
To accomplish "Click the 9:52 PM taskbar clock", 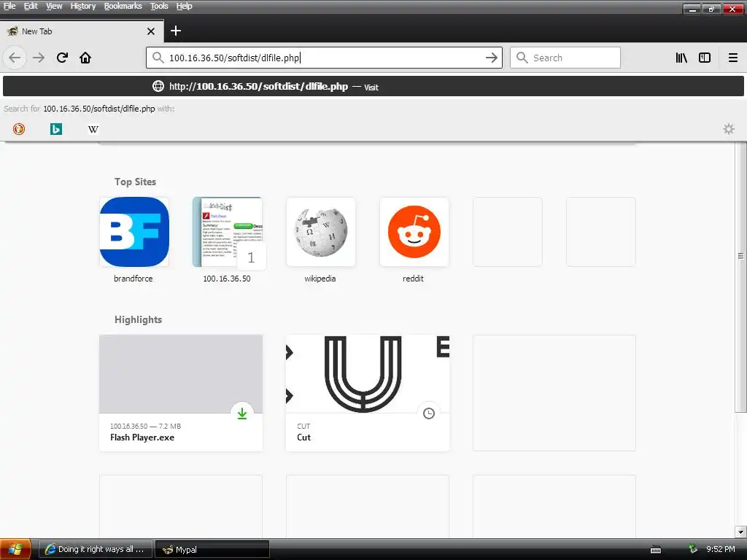I will tap(720, 549).
